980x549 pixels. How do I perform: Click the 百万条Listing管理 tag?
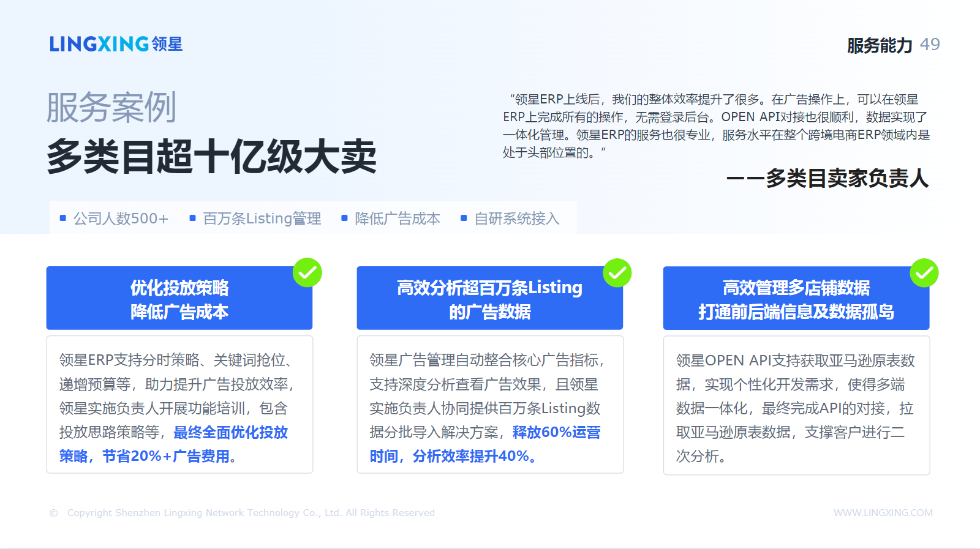262,218
